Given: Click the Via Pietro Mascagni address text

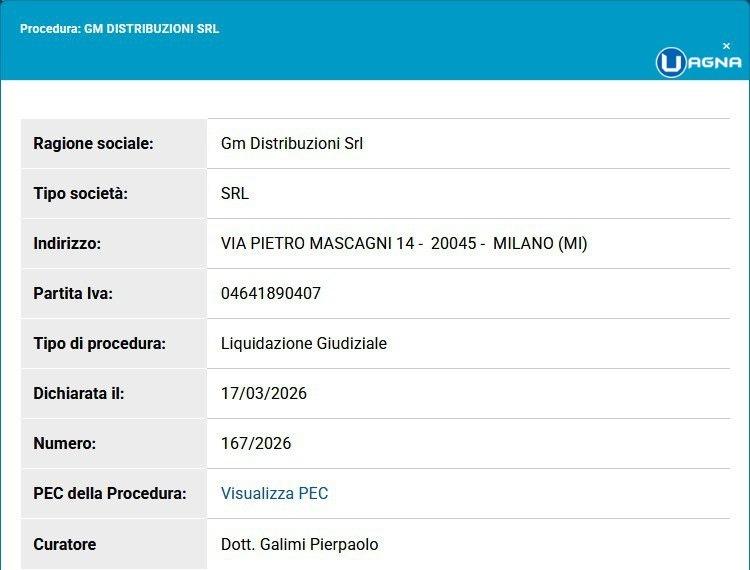Looking at the screenshot, I should tap(403, 243).
